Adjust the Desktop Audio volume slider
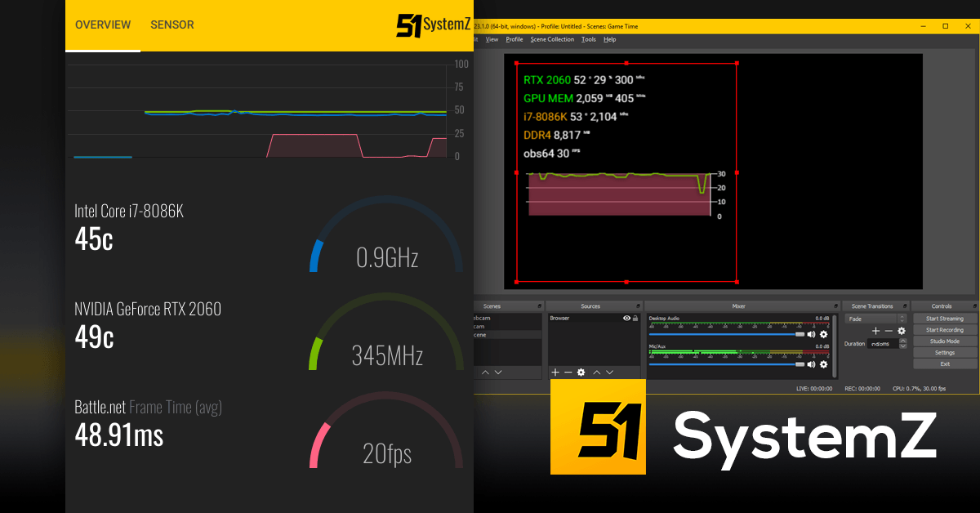 click(x=726, y=334)
